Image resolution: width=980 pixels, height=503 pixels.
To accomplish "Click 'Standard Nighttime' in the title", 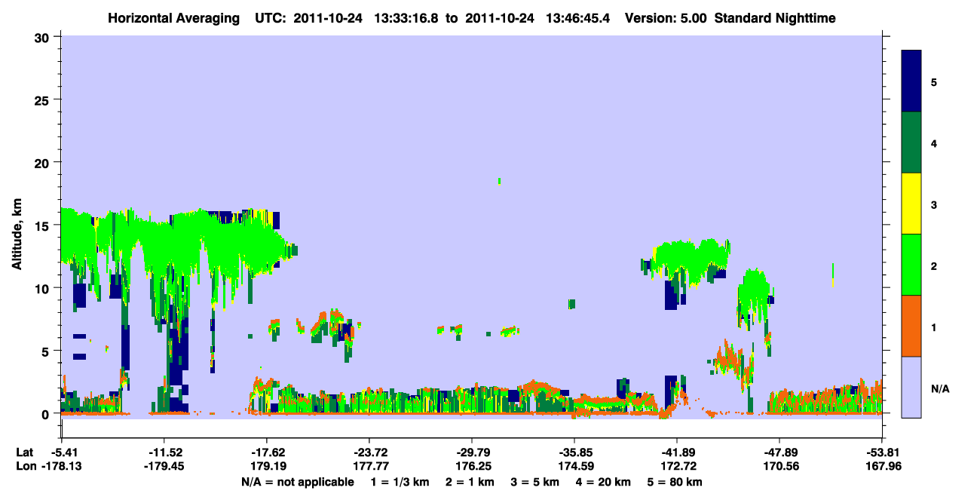I will coord(775,18).
